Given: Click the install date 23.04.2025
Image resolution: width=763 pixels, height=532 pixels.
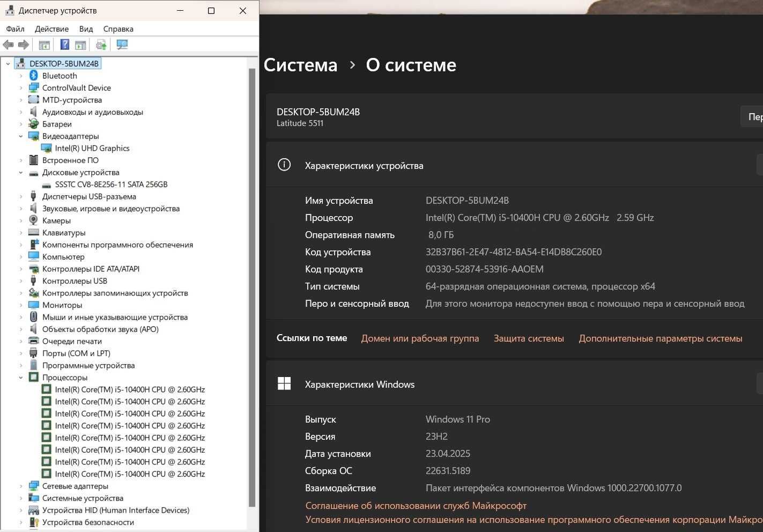Looking at the screenshot, I should click(x=448, y=454).
